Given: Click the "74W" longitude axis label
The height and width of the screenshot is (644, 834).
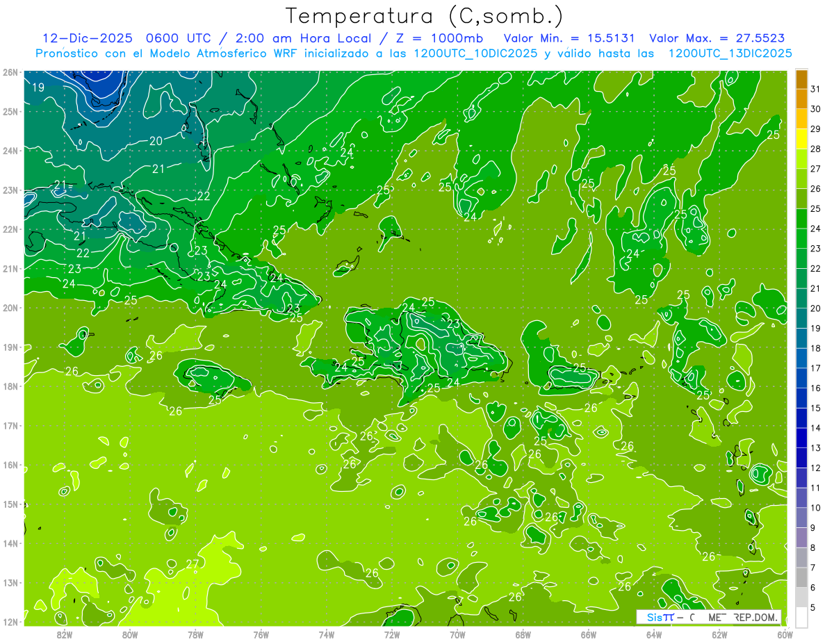Looking at the screenshot, I should pos(327,634).
